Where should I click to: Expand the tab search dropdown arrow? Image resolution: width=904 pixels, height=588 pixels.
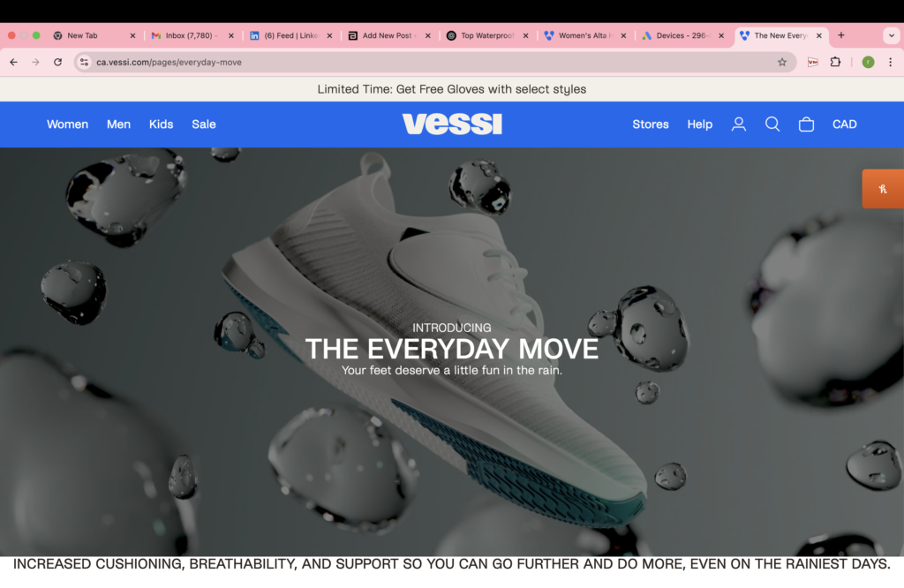pos(892,35)
